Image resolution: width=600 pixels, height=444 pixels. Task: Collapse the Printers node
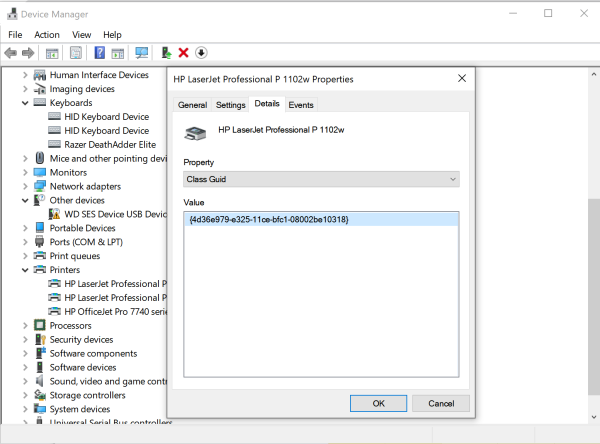(x=25, y=270)
